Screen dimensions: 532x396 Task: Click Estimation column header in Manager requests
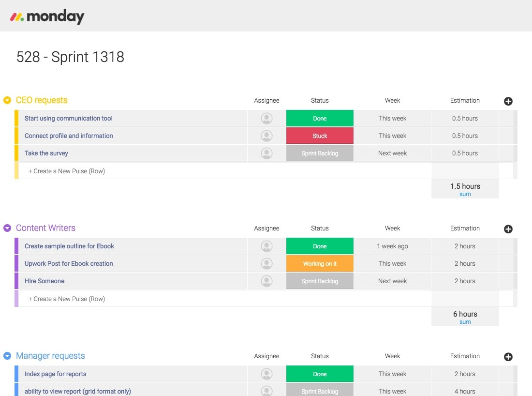pos(465,356)
